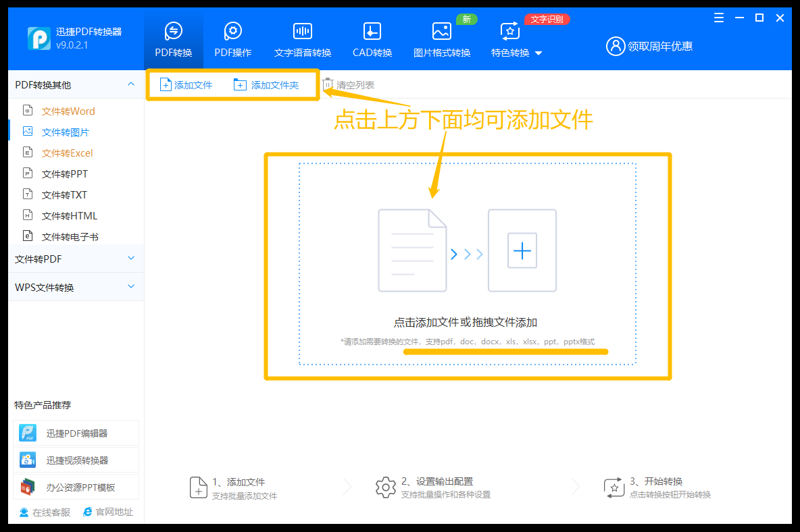
Task: Expand the 文件转PDF section
Action: [x=130, y=259]
